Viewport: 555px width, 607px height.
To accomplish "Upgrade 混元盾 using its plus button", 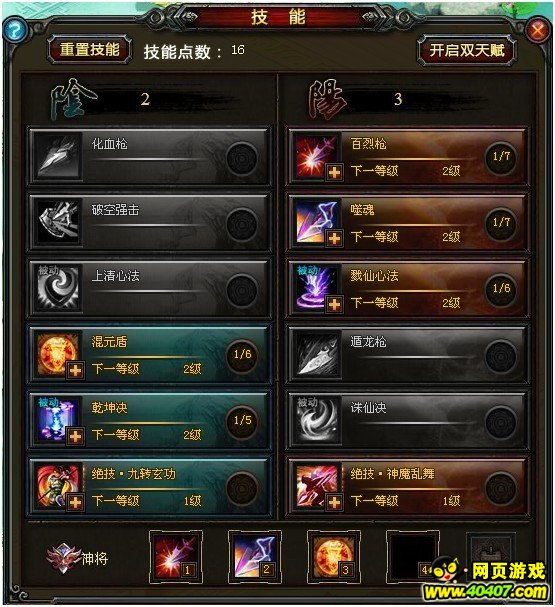I will click(x=75, y=370).
